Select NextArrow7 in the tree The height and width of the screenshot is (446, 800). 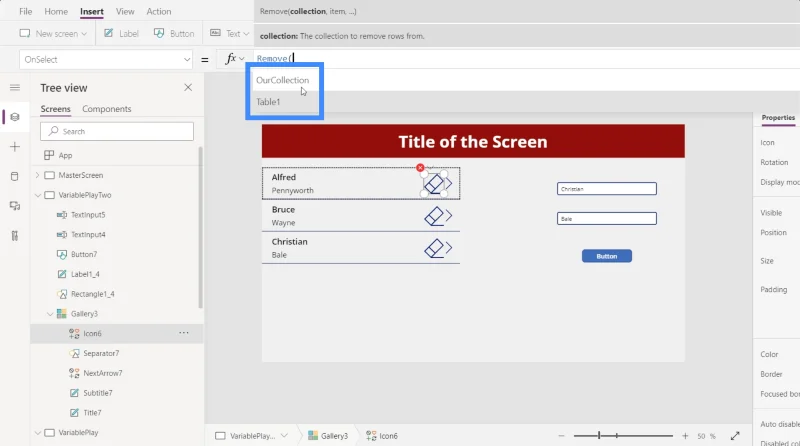103,373
